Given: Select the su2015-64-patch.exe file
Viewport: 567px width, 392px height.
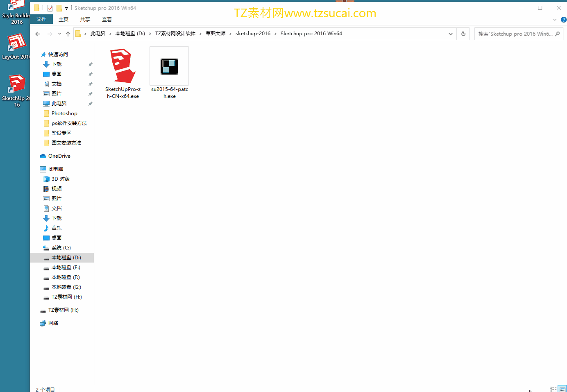Looking at the screenshot, I should coord(169,73).
